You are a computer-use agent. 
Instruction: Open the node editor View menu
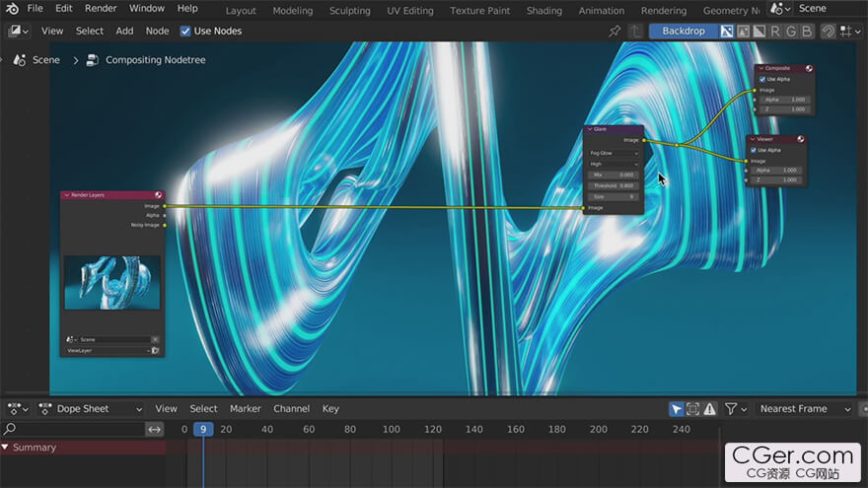coord(52,31)
